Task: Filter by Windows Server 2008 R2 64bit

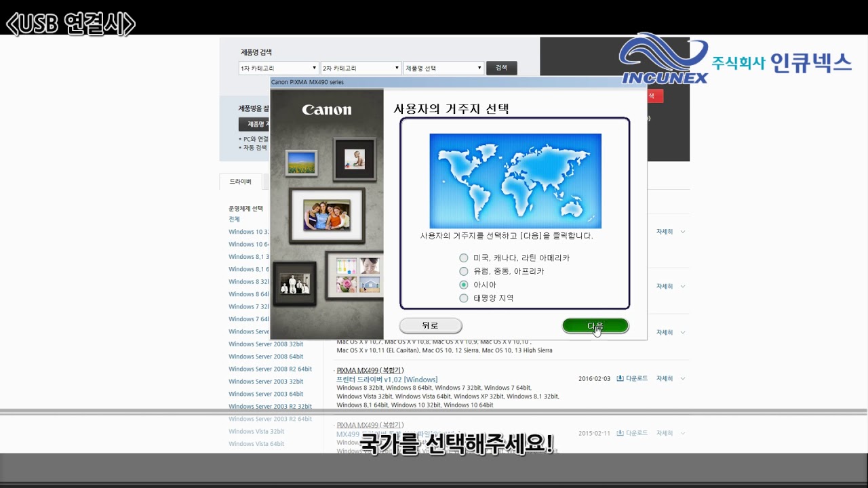Action: pos(271,369)
